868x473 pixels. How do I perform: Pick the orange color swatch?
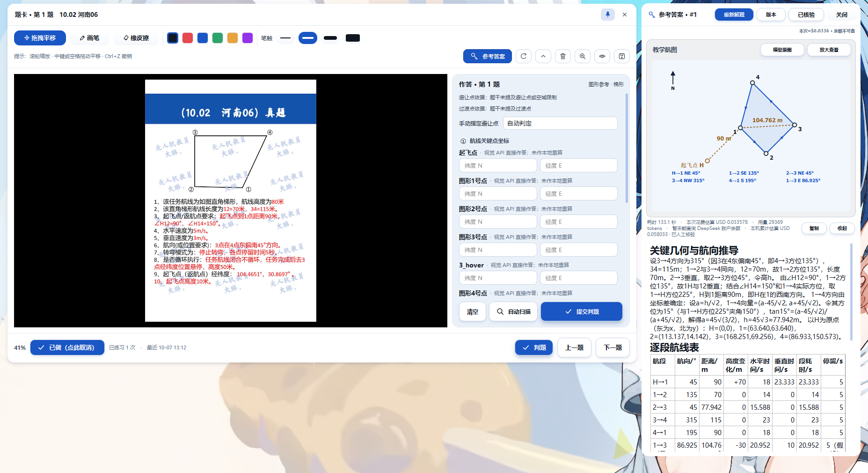pos(233,38)
